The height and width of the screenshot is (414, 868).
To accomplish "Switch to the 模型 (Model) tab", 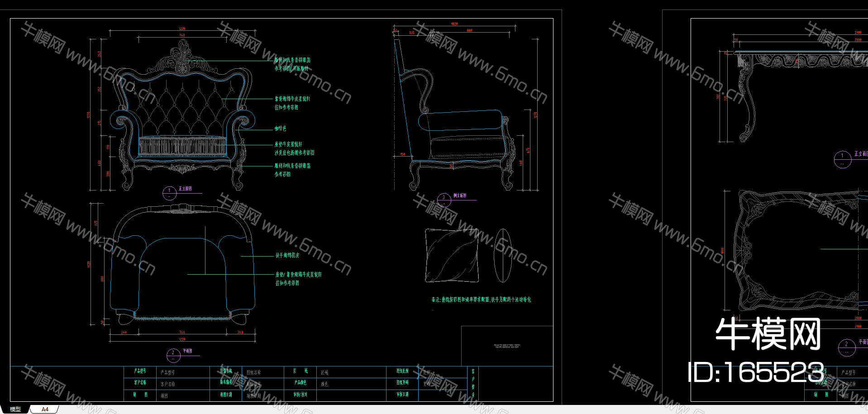I will tap(15, 409).
